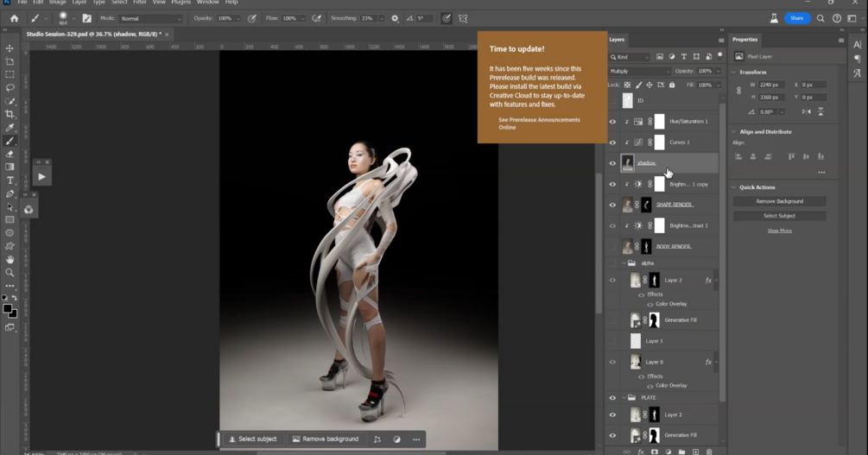Hide the Curves 1 layer

coord(612,142)
